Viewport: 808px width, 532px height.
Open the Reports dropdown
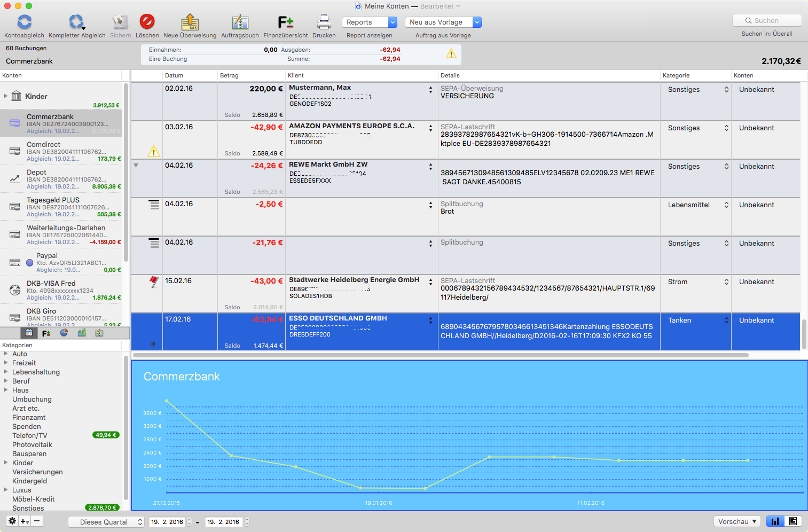tap(370, 22)
